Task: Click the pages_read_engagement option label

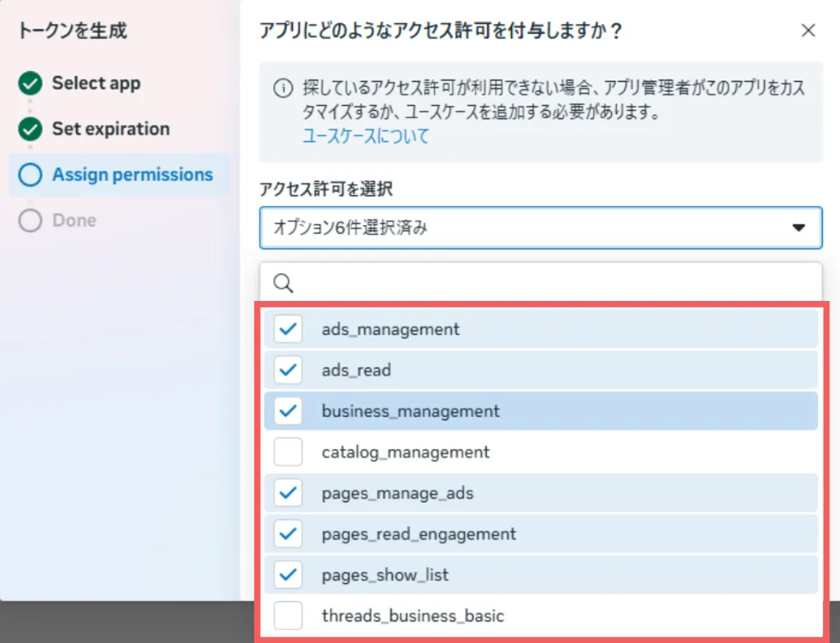Action: pos(418,535)
